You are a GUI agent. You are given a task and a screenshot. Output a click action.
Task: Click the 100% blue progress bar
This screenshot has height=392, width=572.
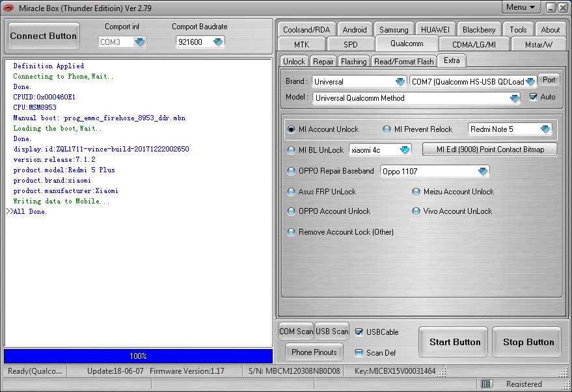click(x=138, y=356)
